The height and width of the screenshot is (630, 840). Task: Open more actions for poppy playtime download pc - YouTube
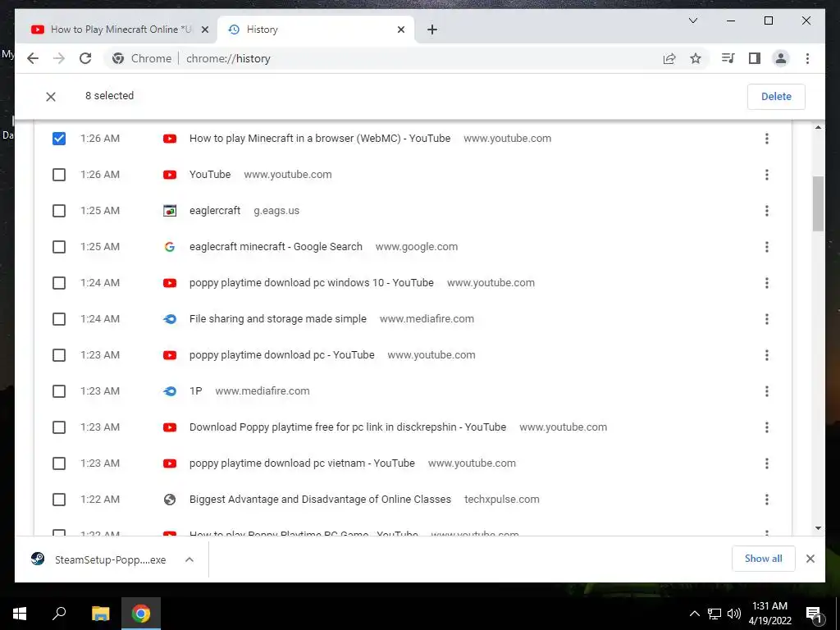coord(767,354)
